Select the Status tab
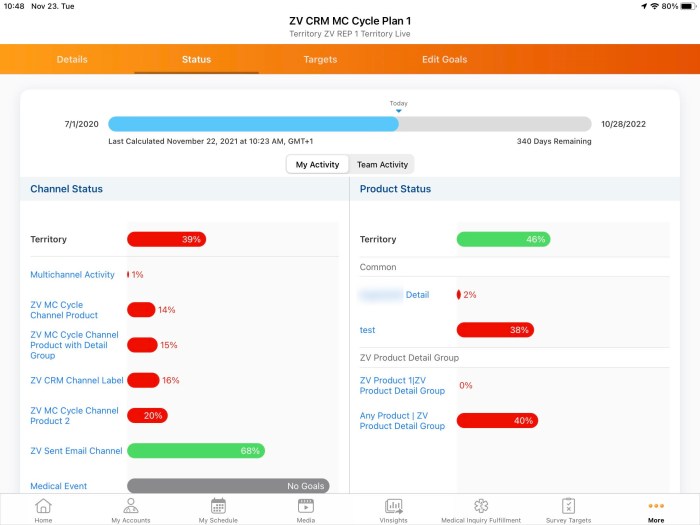 (x=196, y=59)
